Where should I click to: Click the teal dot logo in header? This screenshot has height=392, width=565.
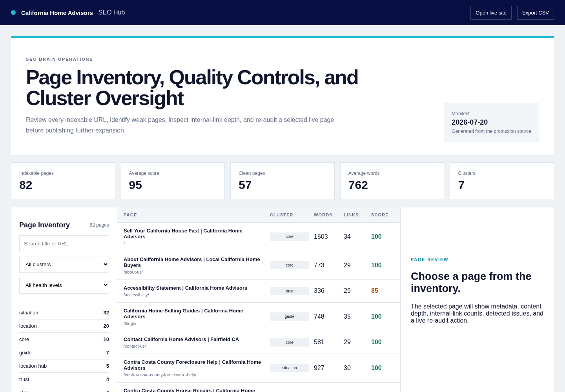point(13,13)
